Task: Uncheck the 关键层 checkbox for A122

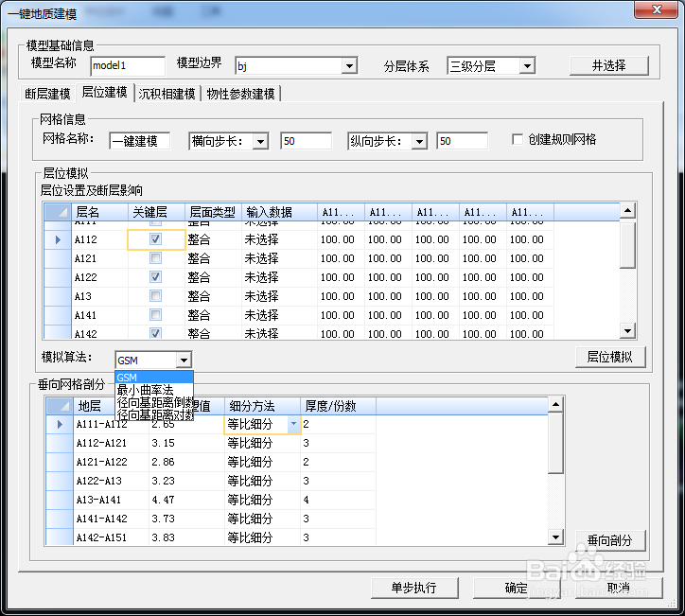Action: coord(155,277)
